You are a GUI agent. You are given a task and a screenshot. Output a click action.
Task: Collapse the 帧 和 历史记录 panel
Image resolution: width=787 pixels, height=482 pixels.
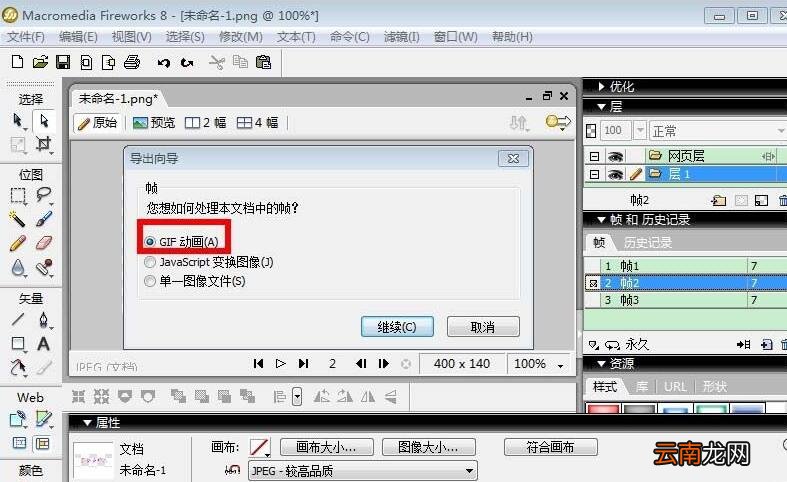pyautogui.click(x=601, y=219)
